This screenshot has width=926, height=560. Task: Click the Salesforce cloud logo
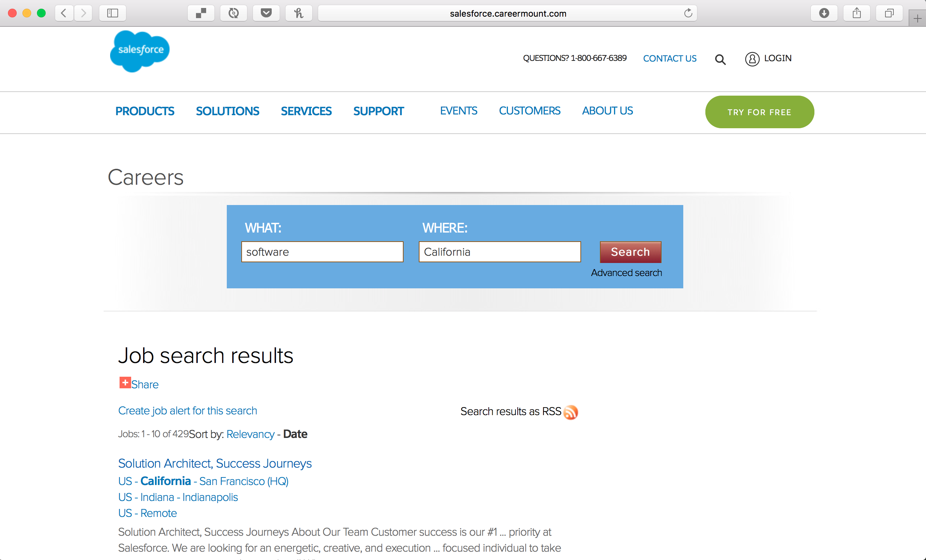pyautogui.click(x=140, y=51)
